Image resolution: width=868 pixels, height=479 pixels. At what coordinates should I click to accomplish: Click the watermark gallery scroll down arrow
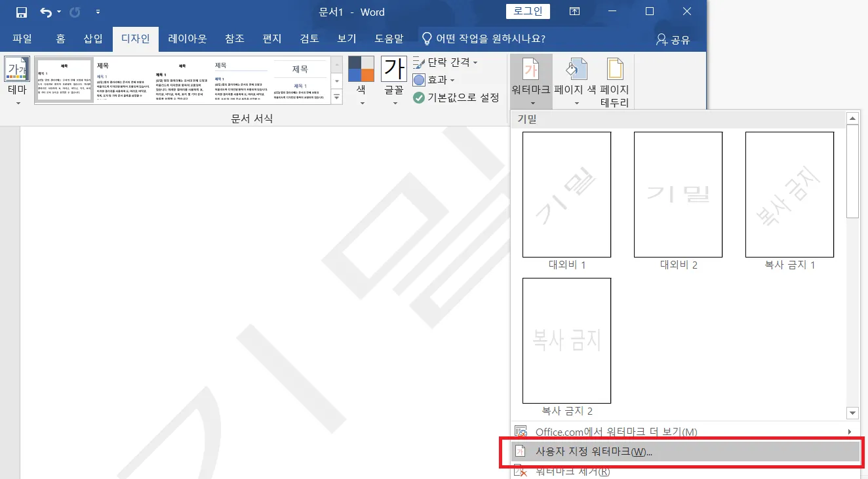(x=852, y=413)
